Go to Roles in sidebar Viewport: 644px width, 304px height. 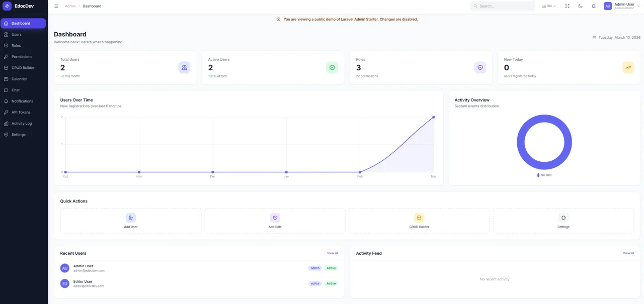(x=24, y=45)
